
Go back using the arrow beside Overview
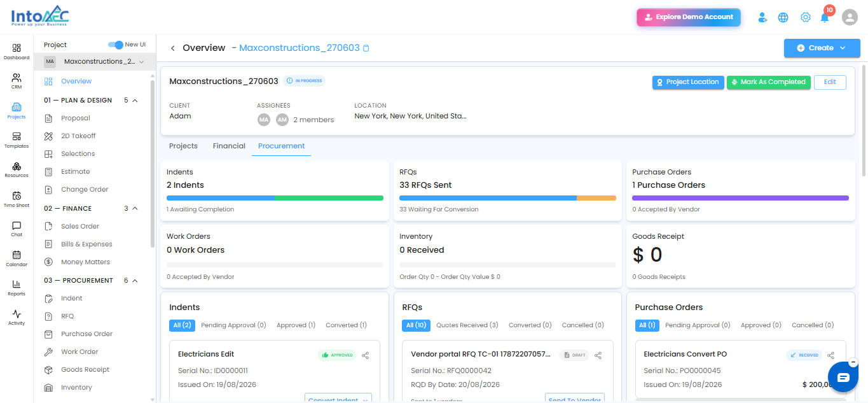tap(172, 48)
